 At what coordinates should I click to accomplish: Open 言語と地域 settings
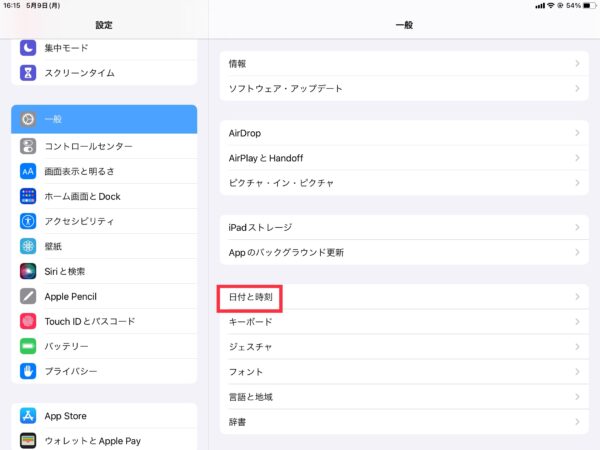coord(404,397)
